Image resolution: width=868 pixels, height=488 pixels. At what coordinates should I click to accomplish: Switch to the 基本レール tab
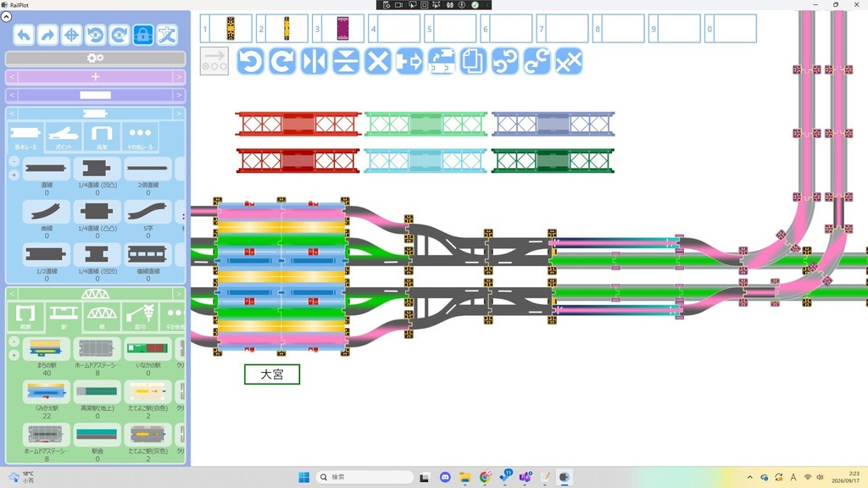(25, 136)
